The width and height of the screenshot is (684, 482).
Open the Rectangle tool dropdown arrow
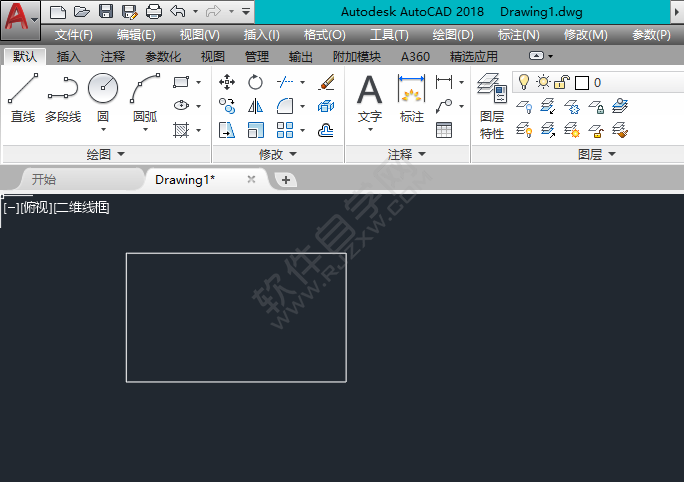(198, 82)
